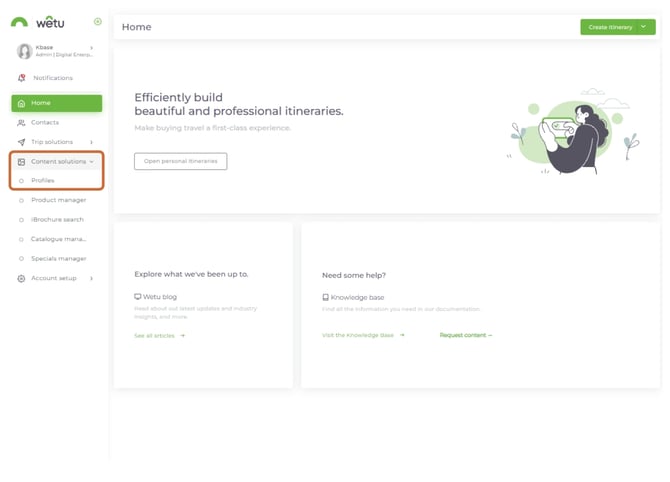Click the Knowledge base heading

click(x=357, y=297)
